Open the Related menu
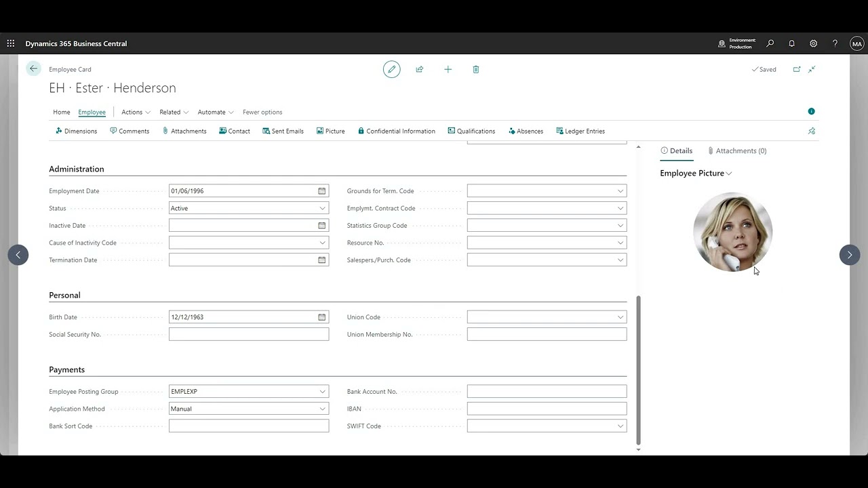Viewport: 868px width, 488px height. [174, 112]
